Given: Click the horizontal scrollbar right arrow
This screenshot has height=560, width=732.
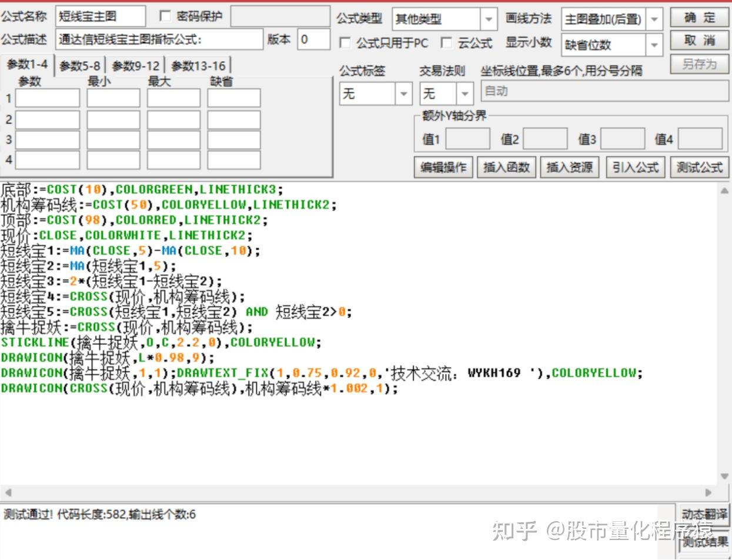Looking at the screenshot, I should pos(708,492).
